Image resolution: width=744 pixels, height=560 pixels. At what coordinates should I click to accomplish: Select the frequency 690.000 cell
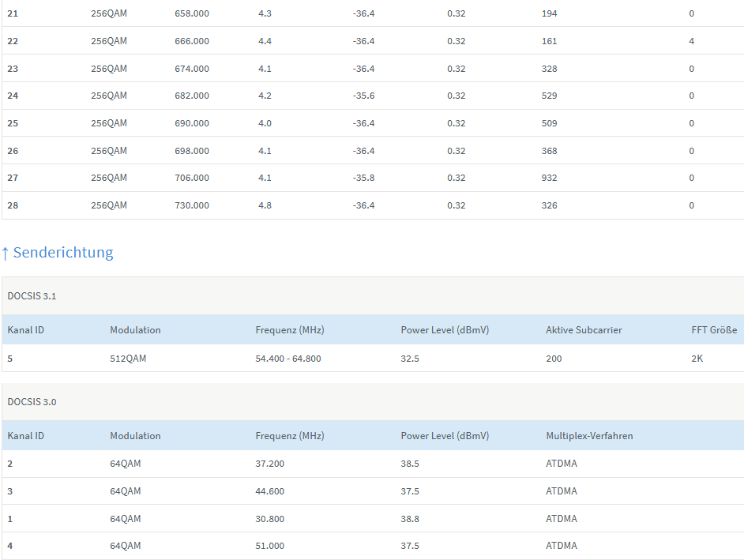click(192, 123)
